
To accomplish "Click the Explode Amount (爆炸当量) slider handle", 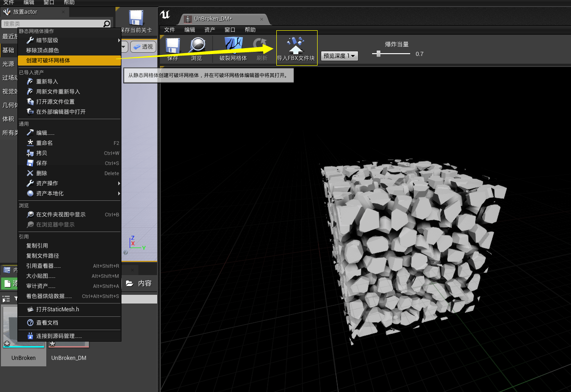I will (379, 54).
